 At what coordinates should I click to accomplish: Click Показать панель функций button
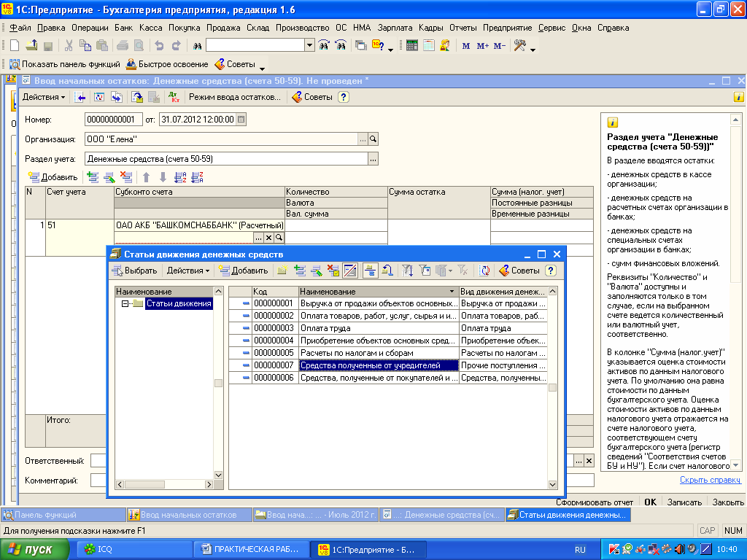coord(65,64)
